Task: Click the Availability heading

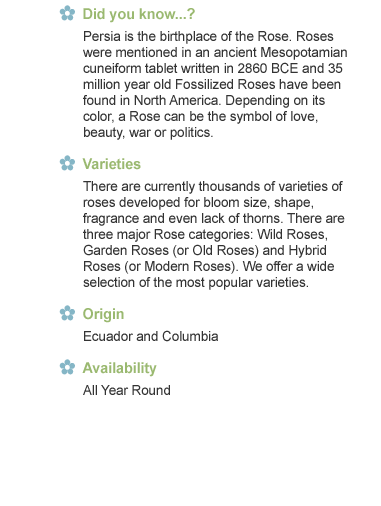Action: coord(120,368)
